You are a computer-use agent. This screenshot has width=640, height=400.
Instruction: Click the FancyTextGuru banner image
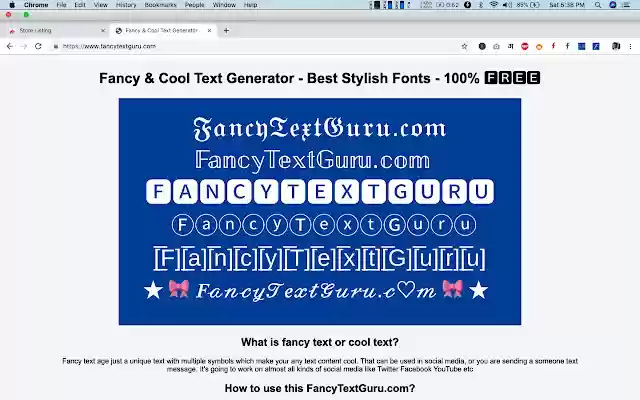(320, 211)
